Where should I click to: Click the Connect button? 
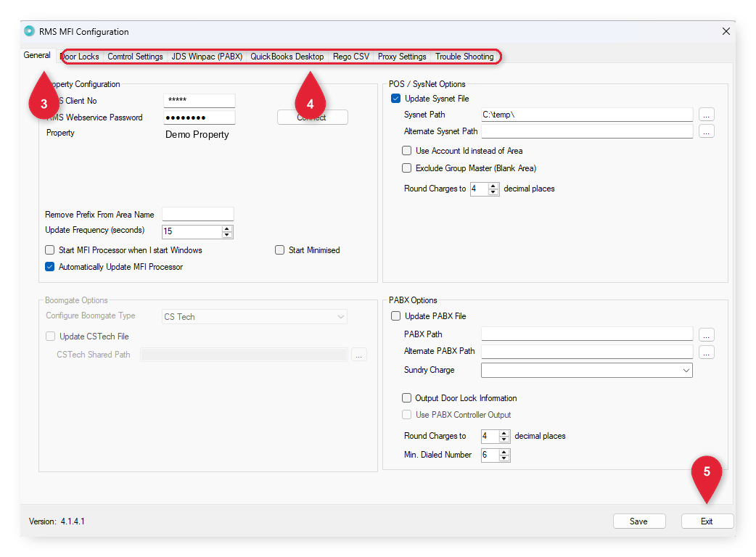313,117
